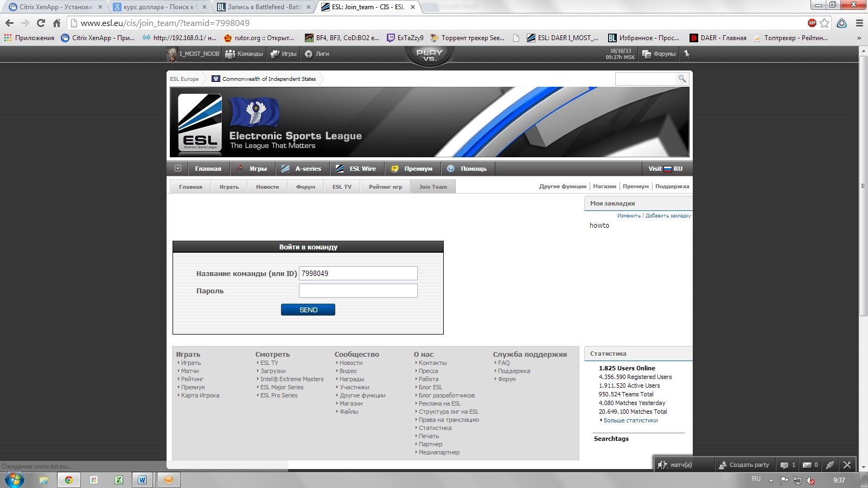Open the Магазин top-right link
The width and height of the screenshot is (868, 488).
click(604, 186)
